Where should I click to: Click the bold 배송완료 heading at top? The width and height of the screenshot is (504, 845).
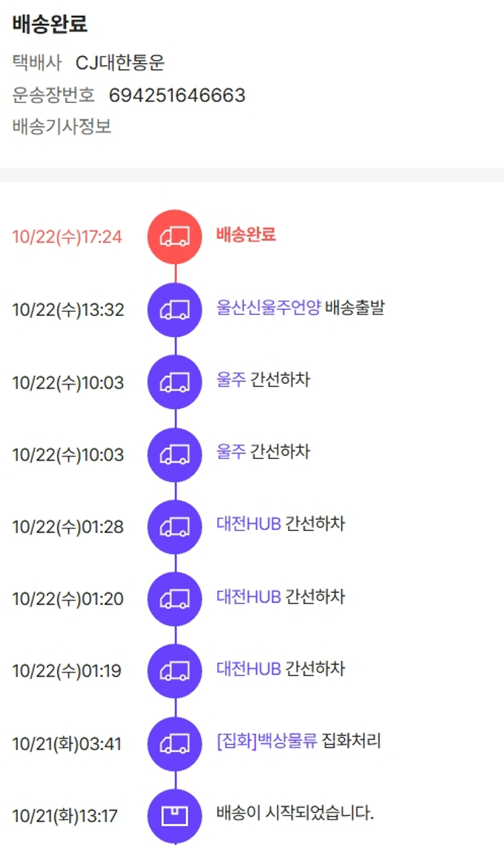tap(50, 24)
